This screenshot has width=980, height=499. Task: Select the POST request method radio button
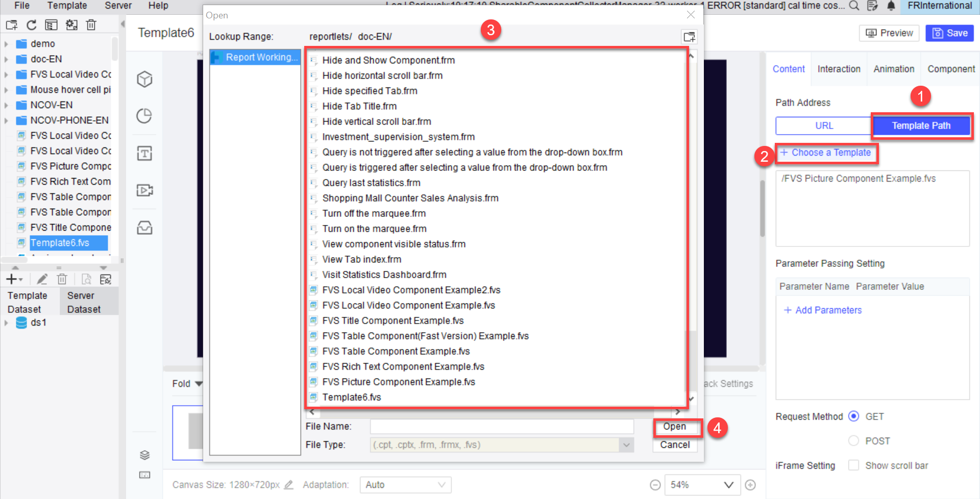tap(853, 440)
